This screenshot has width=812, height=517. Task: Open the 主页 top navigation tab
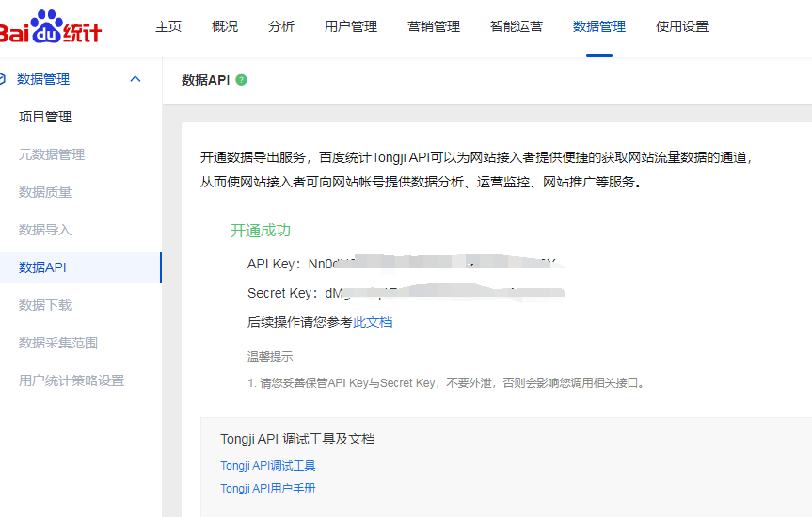coord(168,26)
